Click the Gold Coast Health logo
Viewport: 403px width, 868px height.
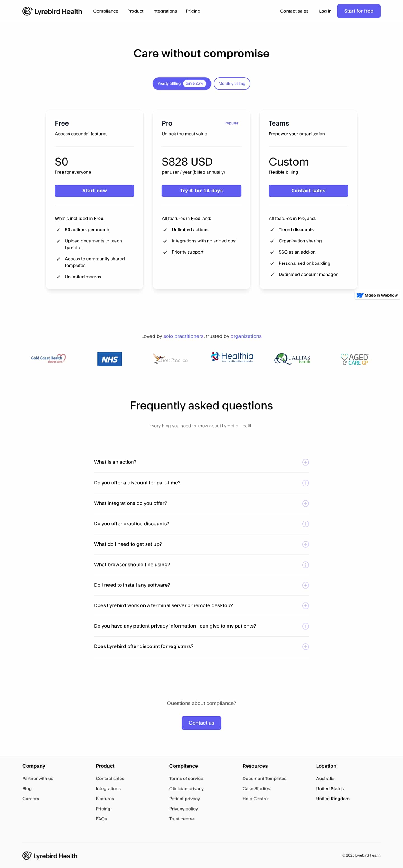(48, 358)
